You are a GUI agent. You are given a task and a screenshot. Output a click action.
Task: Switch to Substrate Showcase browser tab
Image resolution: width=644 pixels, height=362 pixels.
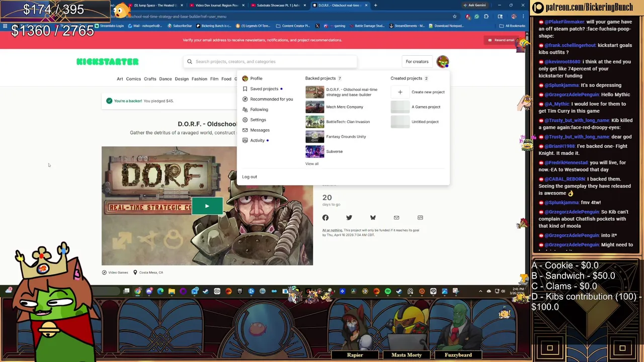[x=278, y=5]
